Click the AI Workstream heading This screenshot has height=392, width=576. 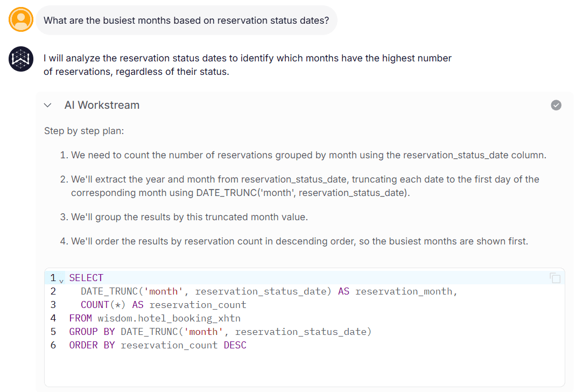click(102, 105)
